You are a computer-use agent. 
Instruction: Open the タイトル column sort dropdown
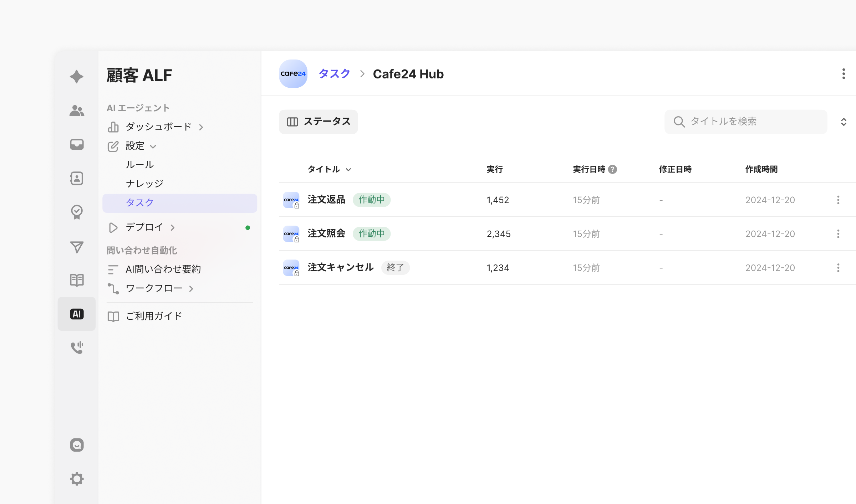(x=348, y=170)
